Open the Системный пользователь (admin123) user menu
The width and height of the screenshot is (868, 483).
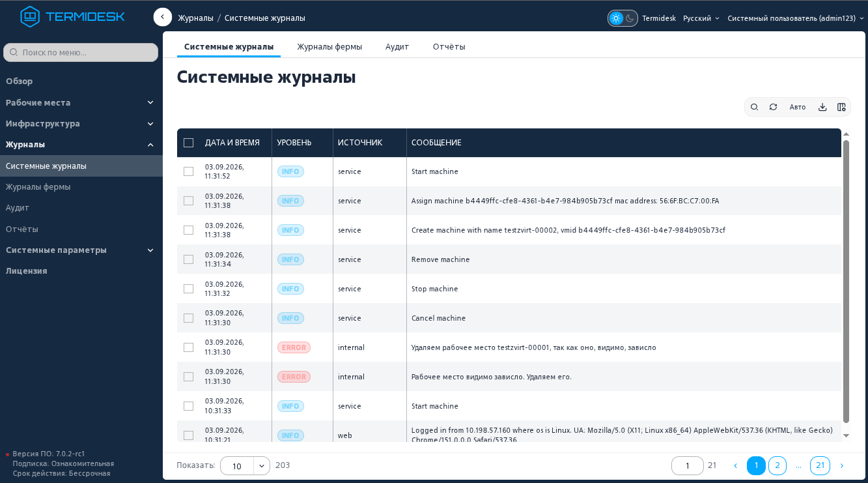pos(796,18)
